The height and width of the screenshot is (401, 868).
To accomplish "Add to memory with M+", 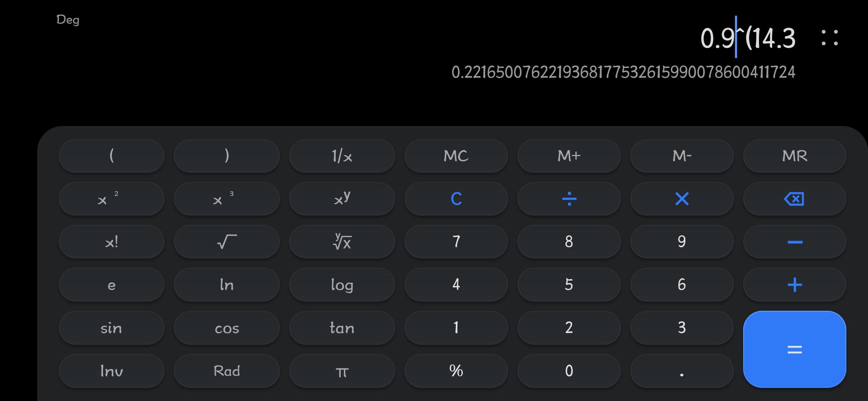I will tap(569, 156).
